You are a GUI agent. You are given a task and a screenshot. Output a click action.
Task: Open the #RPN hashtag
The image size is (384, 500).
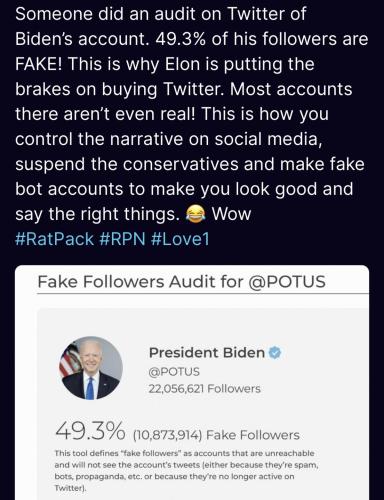tap(122, 239)
